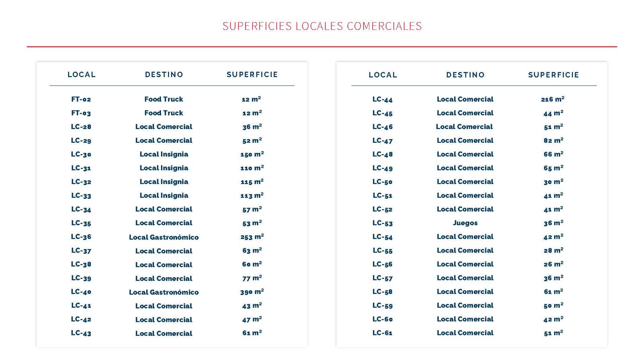The width and height of the screenshot is (644, 362).
Task: Click the 'Juegos' destination cell
Action: click(x=465, y=223)
